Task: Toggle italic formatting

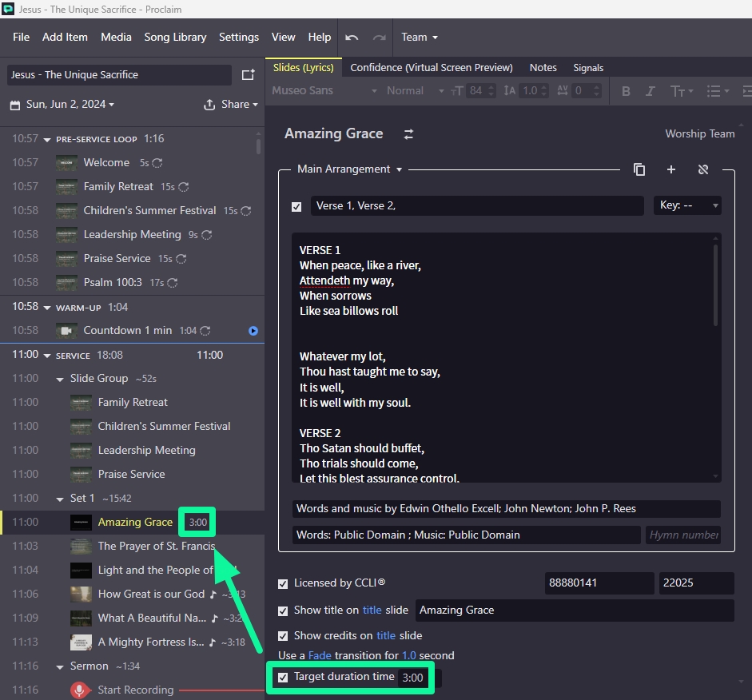Action: [x=650, y=91]
